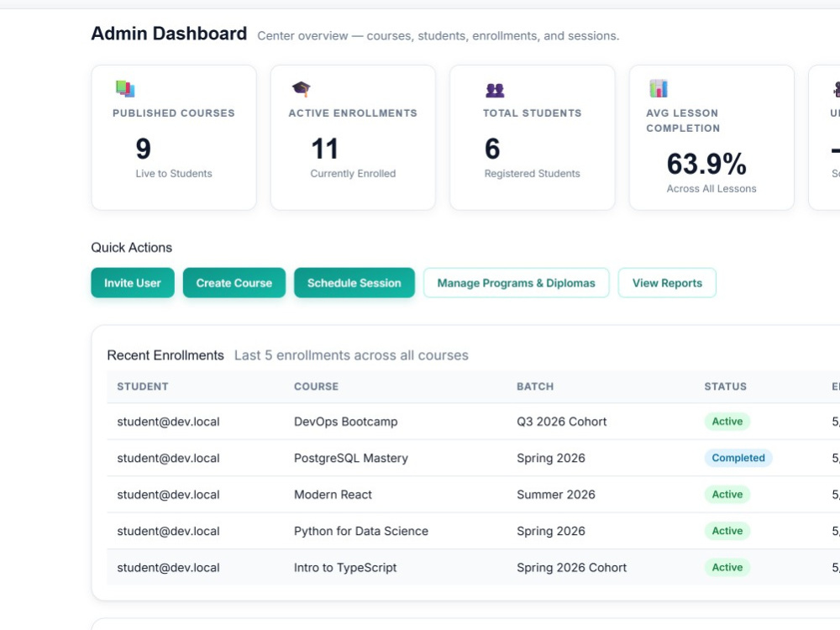
Task: Click the Live to Students caption
Action: [x=174, y=174]
